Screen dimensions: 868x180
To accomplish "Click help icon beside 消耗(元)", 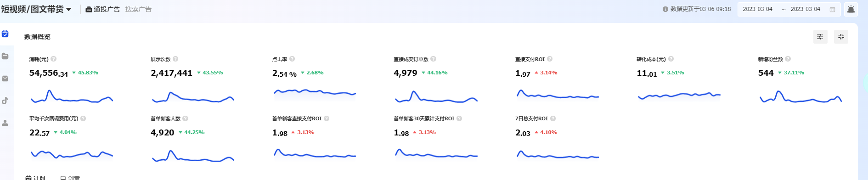I will click(x=54, y=59).
